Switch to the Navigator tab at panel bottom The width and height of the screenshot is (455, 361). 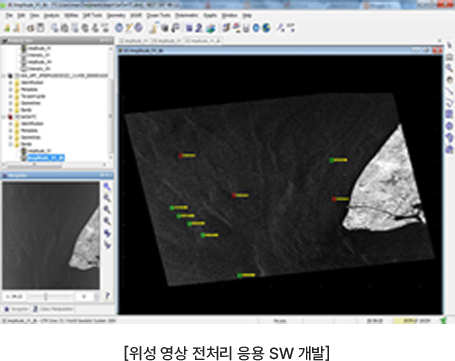16,309
